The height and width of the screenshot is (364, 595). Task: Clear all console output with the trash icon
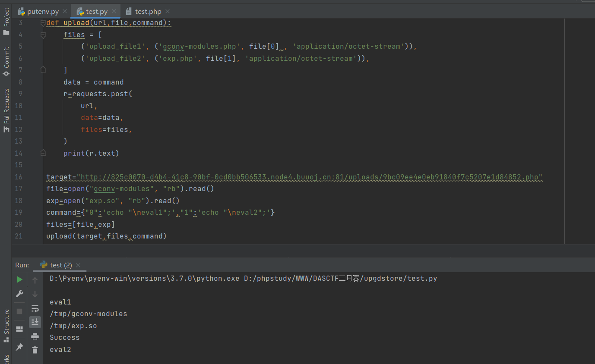(35, 350)
